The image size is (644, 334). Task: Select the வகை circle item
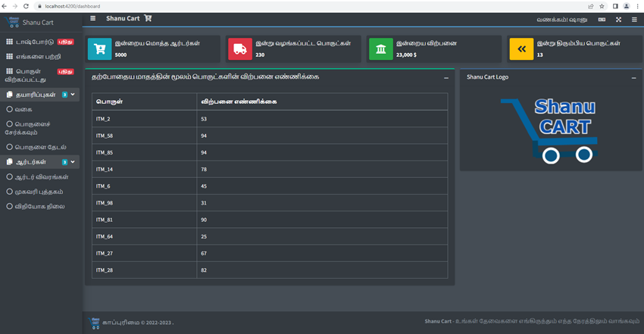(x=9, y=109)
